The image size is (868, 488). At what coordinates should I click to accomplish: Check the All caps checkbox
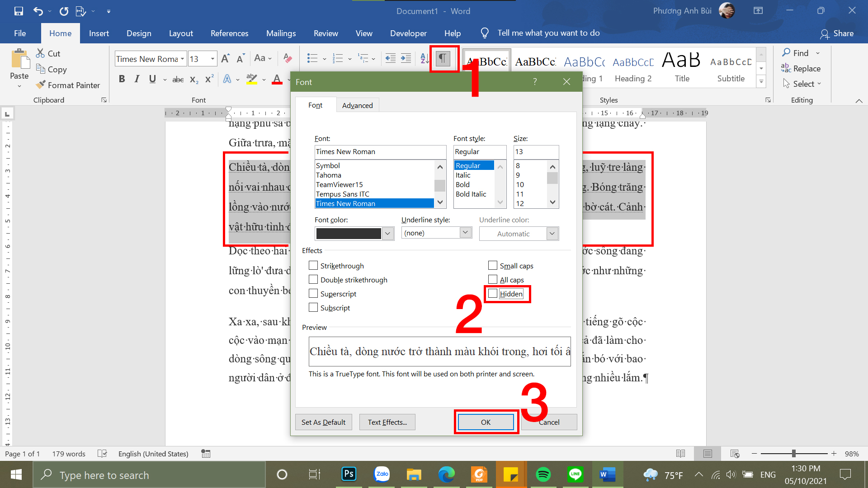(x=493, y=280)
